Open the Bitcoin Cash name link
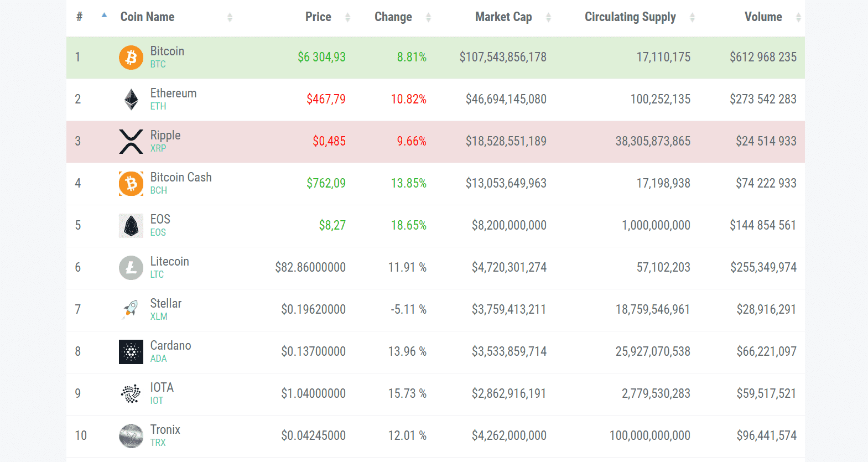Image resolution: width=868 pixels, height=462 pixels. [181, 178]
